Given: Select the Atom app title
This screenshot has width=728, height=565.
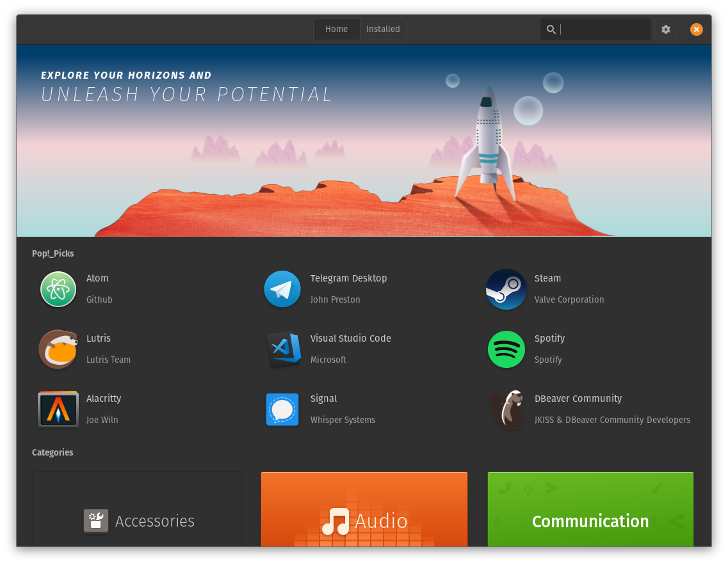Looking at the screenshot, I should 97,278.
